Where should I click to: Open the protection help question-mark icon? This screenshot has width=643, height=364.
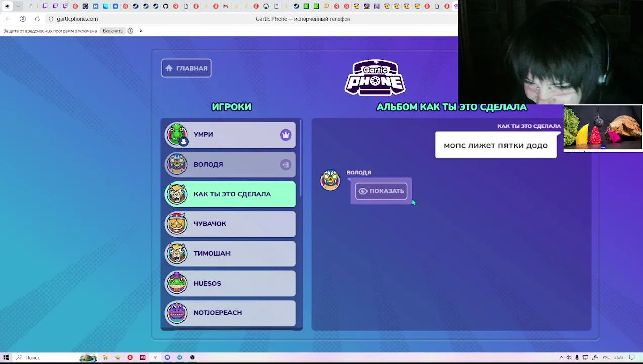(130, 31)
